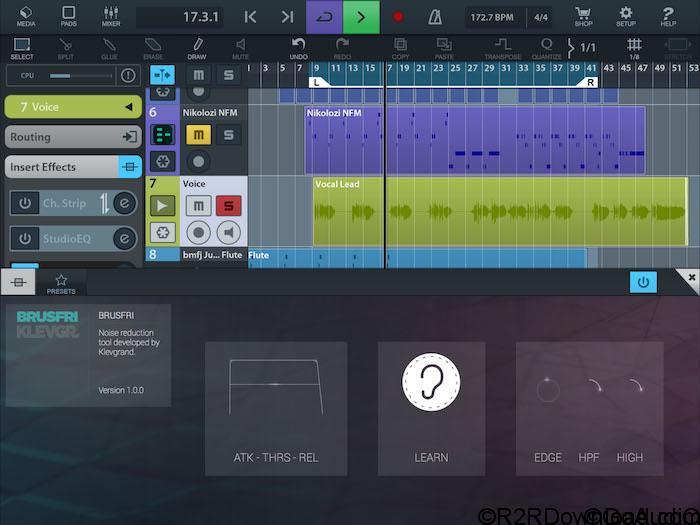This screenshot has width=700, height=525.
Task: Mute the Voice track
Action: coord(199,205)
